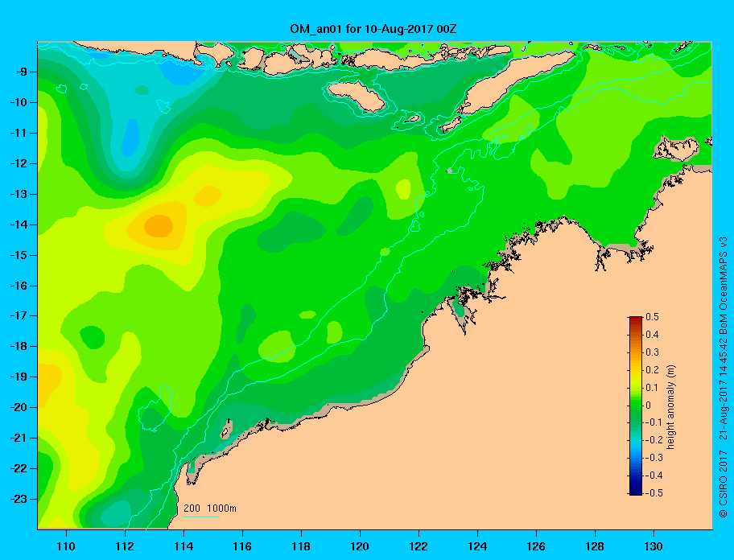Click the 0.5 value on the color scale

pyautogui.click(x=653, y=317)
